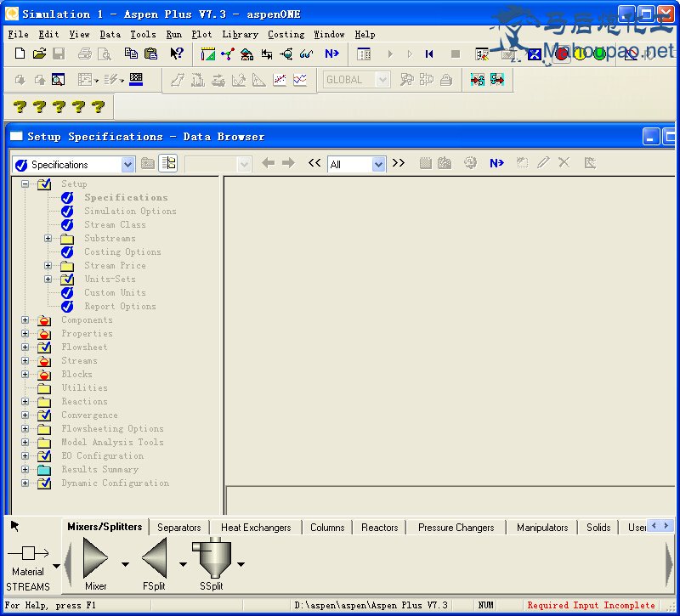
Task: Switch to the Pressure Changers tab
Action: (456, 528)
